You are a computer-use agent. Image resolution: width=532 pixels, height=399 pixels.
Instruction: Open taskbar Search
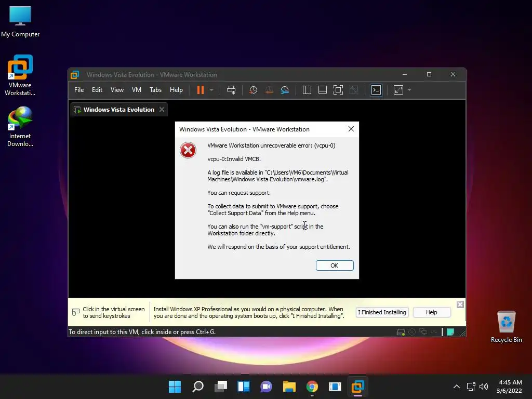click(198, 387)
